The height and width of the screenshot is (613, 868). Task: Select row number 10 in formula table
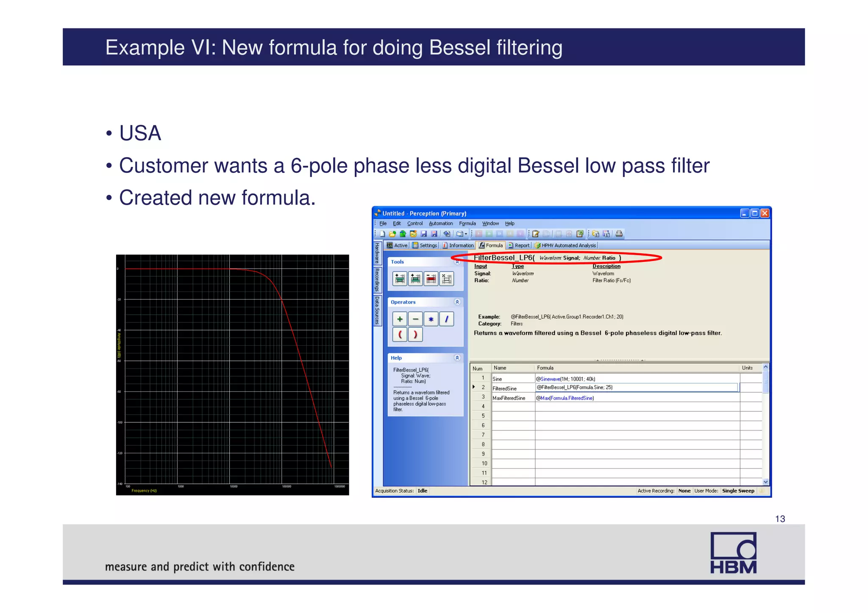point(481,463)
